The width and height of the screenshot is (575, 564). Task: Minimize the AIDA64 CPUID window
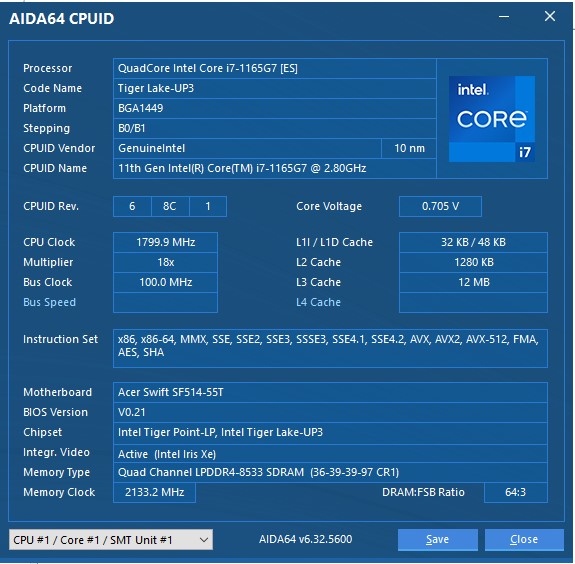coord(504,17)
